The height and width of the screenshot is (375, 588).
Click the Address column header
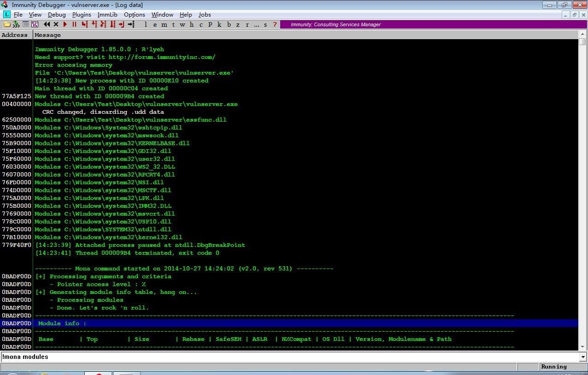(x=16, y=35)
